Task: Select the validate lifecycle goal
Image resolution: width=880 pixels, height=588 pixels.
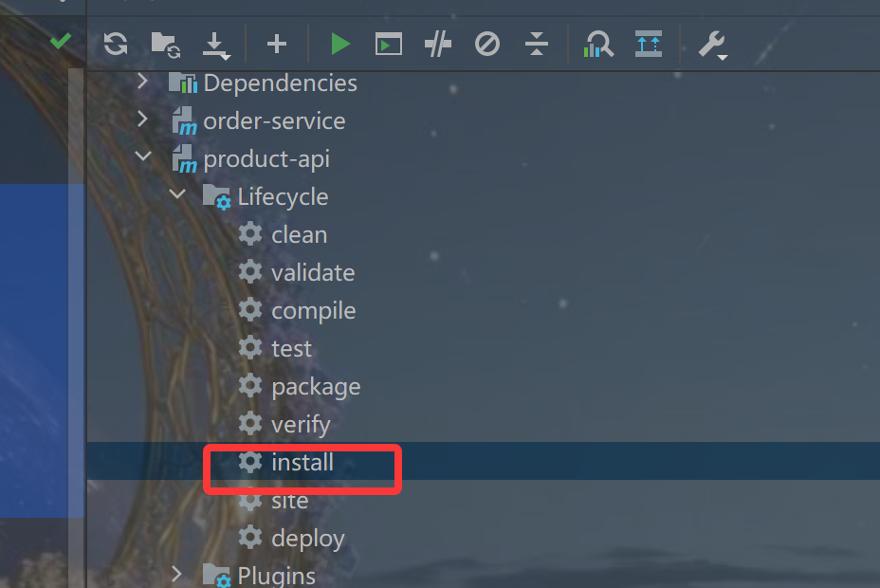Action: pyautogui.click(x=313, y=273)
